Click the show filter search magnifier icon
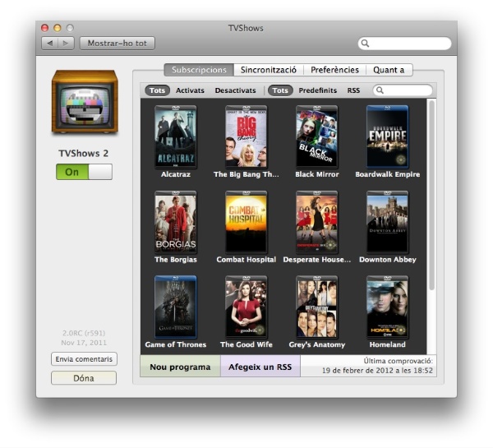The height and width of the screenshot is (448, 493). [380, 90]
